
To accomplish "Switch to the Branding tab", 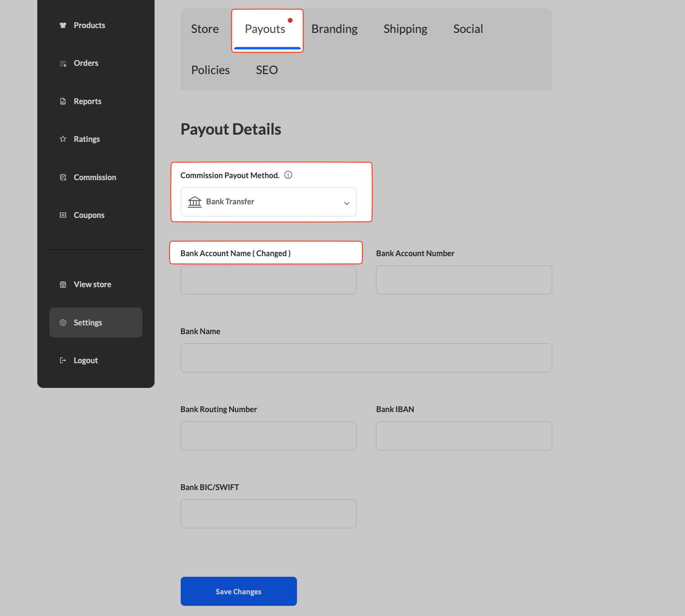I will 334,29.
